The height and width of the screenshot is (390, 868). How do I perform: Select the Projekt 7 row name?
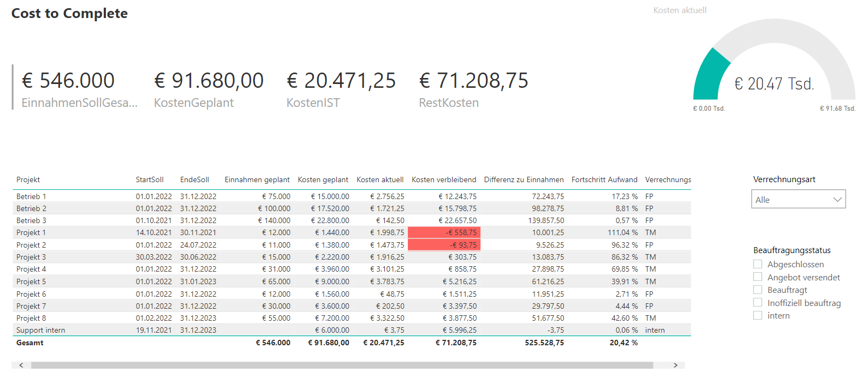click(31, 306)
